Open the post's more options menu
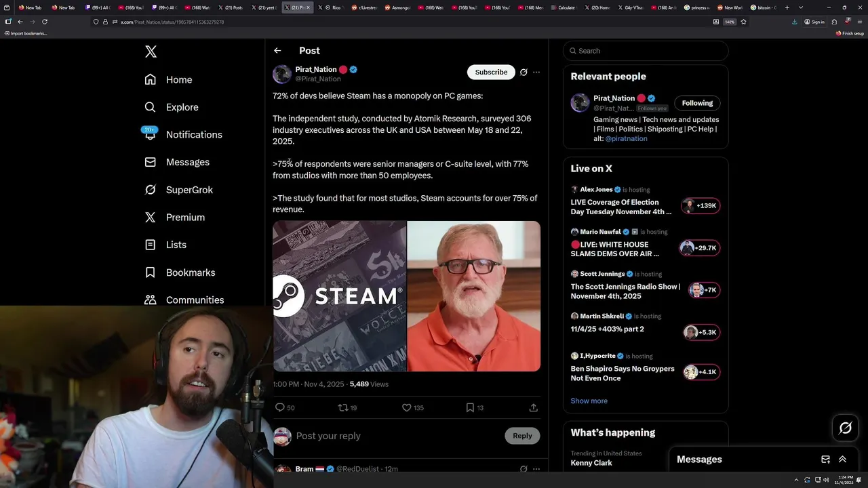868x488 pixels. point(536,72)
